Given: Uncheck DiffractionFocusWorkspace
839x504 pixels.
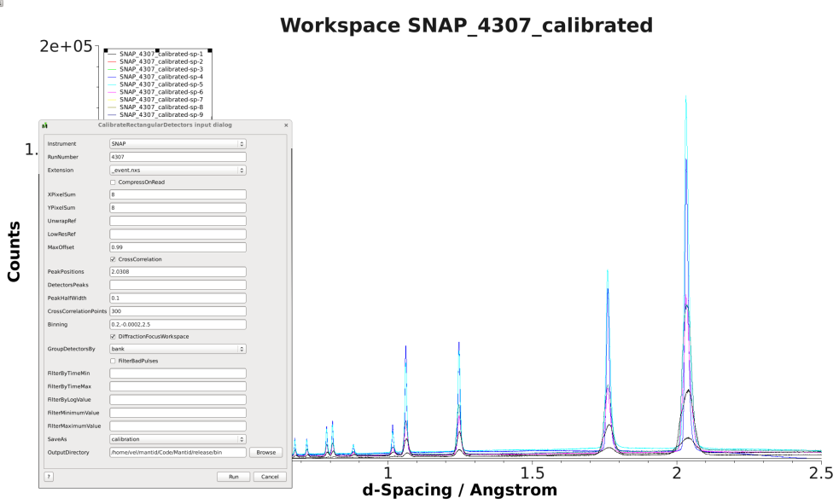Looking at the screenshot, I should 114,337.
